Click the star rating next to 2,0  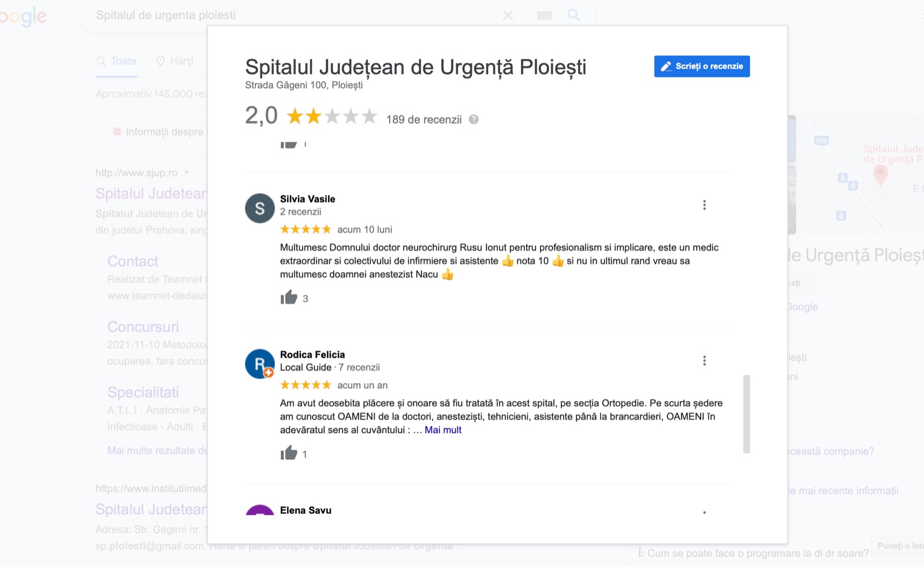click(332, 117)
